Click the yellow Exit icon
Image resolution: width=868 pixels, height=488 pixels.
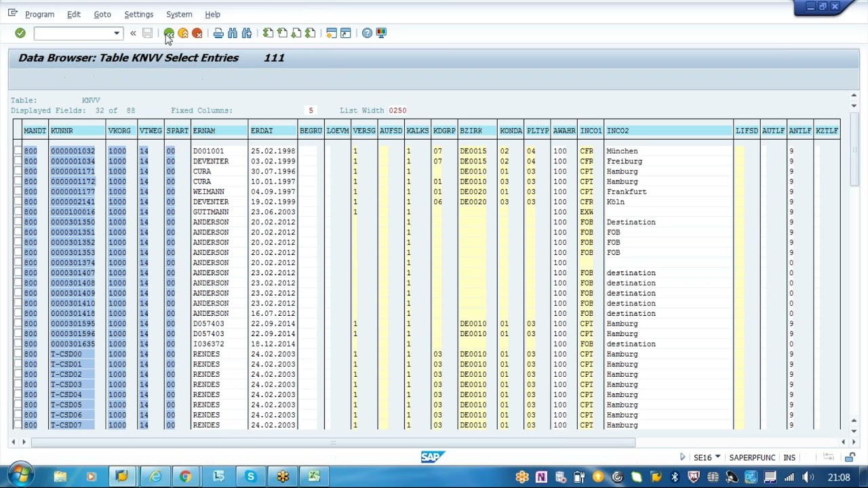point(183,33)
